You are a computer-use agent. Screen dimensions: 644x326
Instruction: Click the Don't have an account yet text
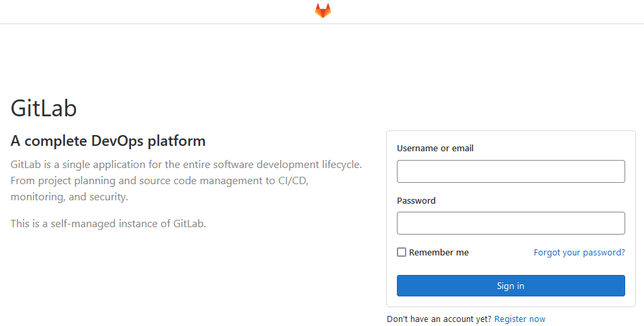pos(439,319)
